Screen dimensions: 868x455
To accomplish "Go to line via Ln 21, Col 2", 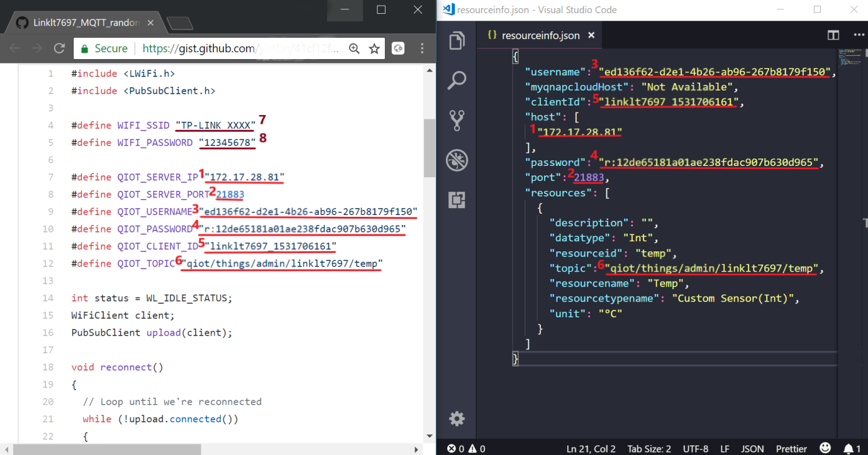I will pos(591,449).
